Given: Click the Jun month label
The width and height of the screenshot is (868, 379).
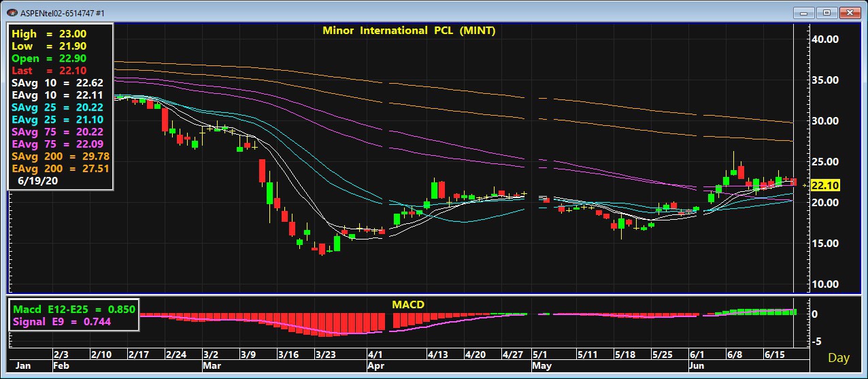Looking at the screenshot, I should click(x=698, y=365).
